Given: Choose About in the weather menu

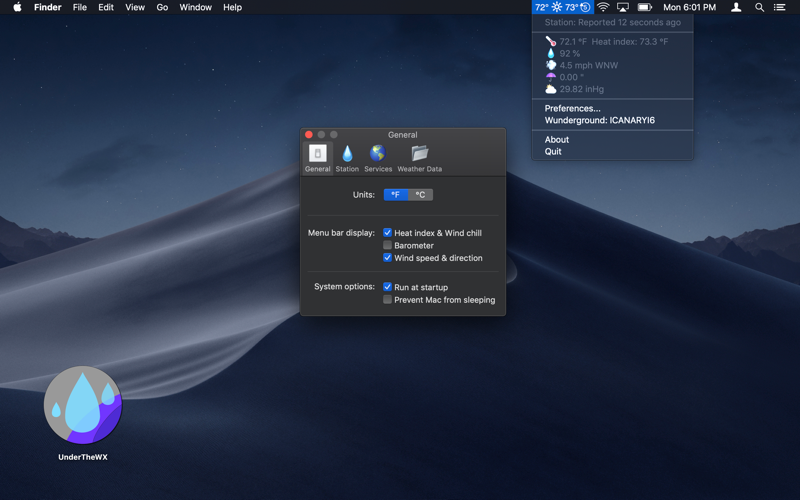Looking at the screenshot, I should coord(556,139).
